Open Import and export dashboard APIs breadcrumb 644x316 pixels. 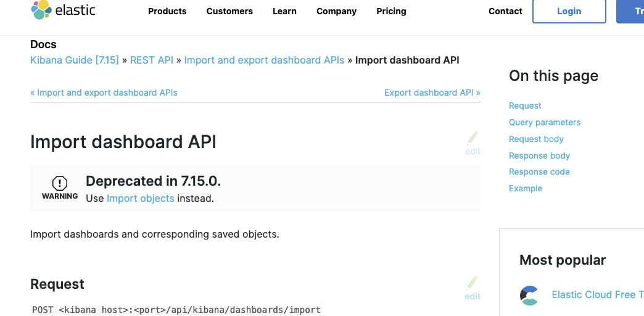264,60
